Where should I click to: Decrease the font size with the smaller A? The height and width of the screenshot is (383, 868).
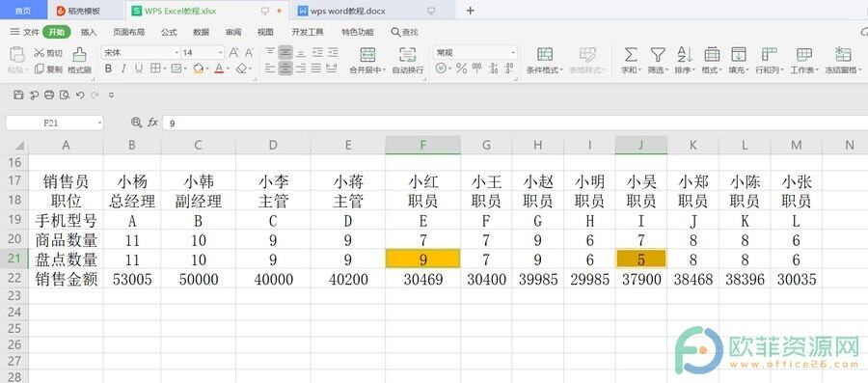[x=249, y=53]
